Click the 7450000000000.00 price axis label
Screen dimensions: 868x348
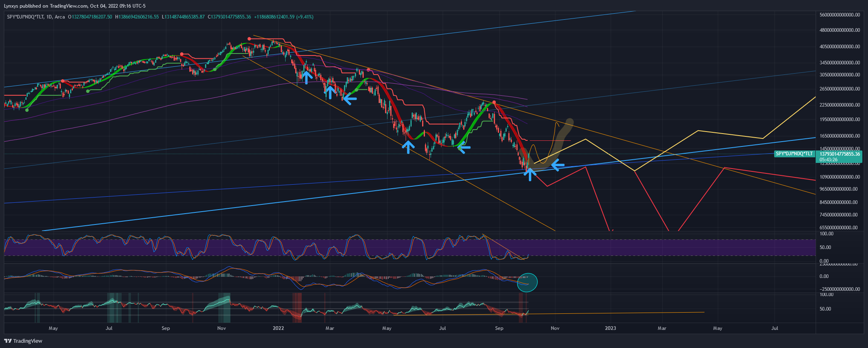(839, 214)
